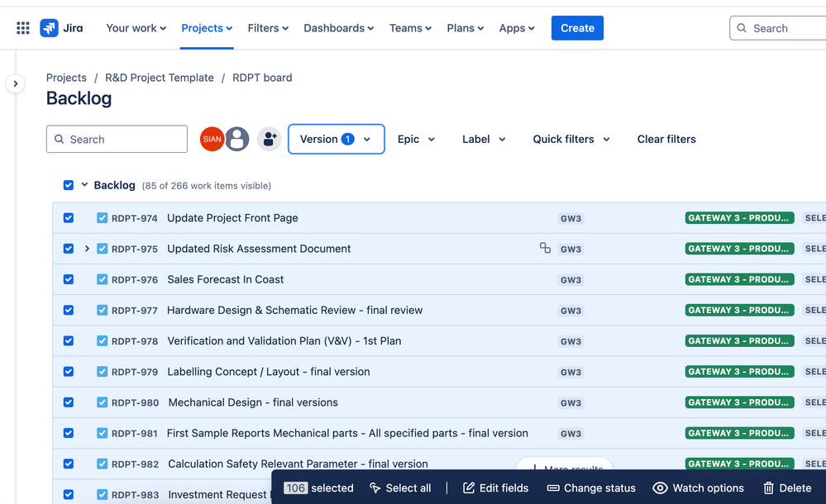826x504 pixels.
Task: Expand the left sidebar with arrow button
Action: [x=15, y=83]
